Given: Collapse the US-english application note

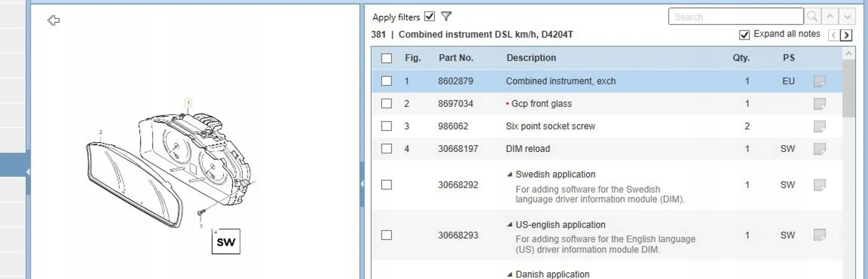Looking at the screenshot, I should coord(509,225).
